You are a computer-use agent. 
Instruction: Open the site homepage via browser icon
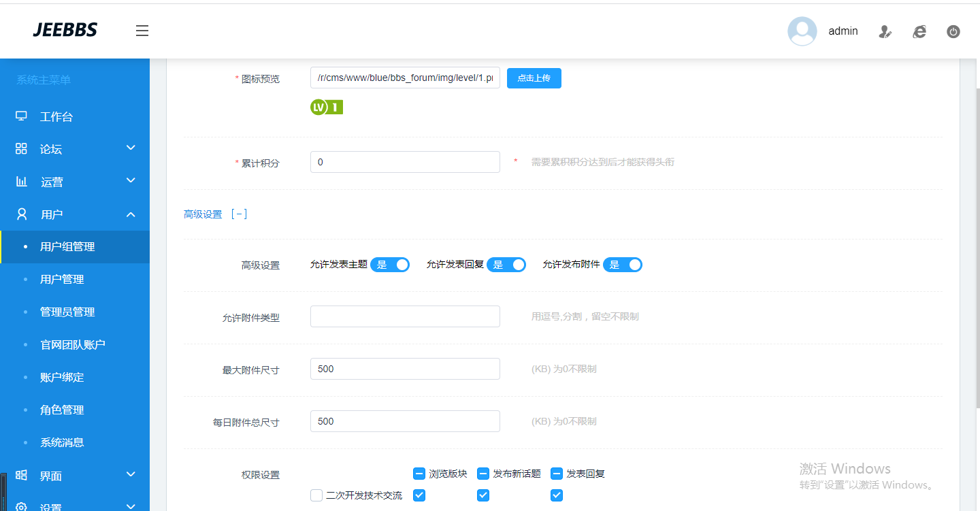[919, 31]
